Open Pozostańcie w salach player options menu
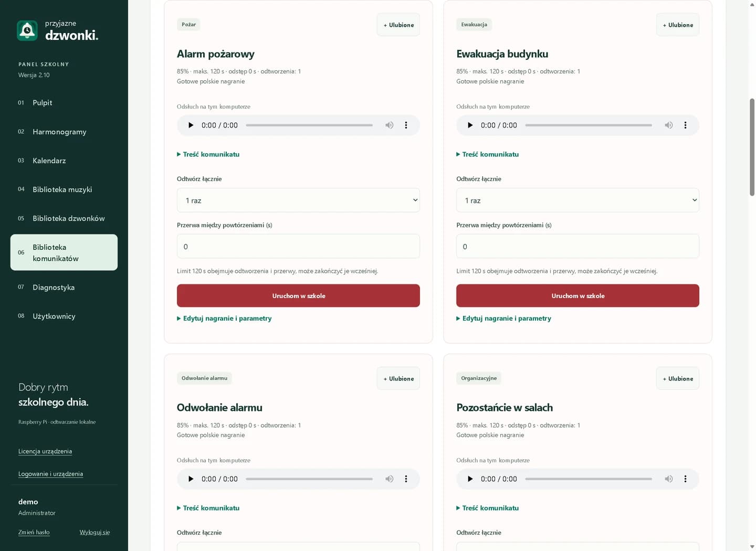Image resolution: width=756 pixels, height=551 pixels. pos(685,479)
